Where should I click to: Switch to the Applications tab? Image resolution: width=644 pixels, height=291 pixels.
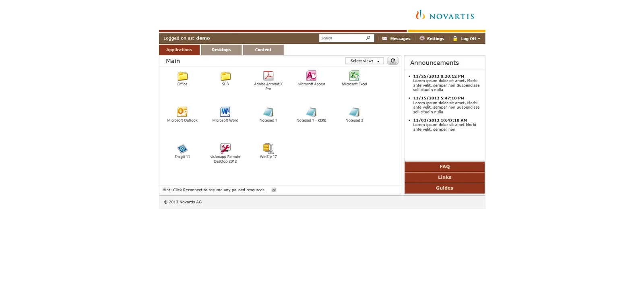coord(179,50)
